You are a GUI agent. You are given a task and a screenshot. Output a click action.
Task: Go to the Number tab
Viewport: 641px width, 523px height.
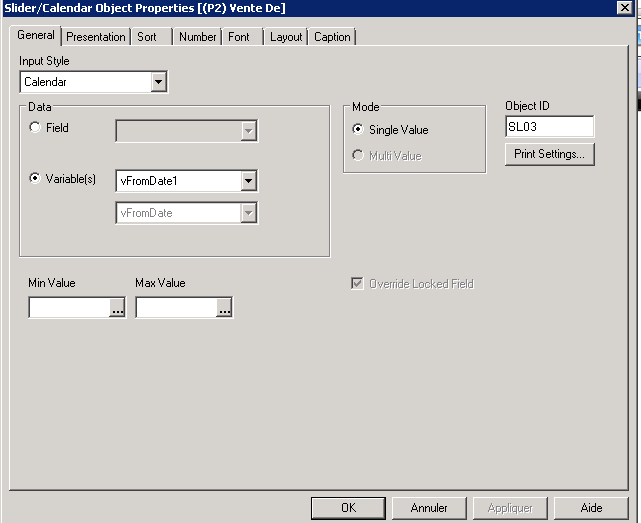[x=197, y=37]
